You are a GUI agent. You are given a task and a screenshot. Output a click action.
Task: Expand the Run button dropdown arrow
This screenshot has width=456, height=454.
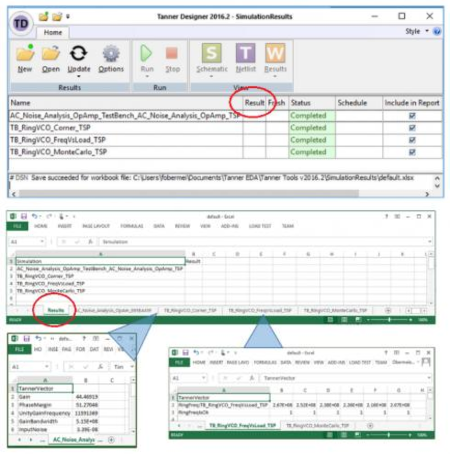click(147, 77)
